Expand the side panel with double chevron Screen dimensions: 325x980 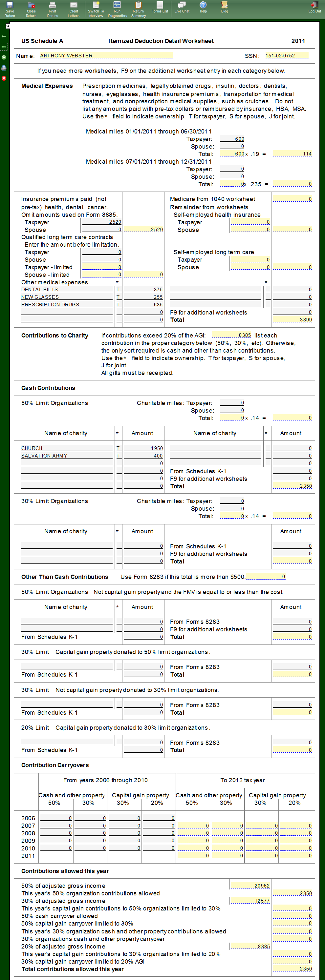(7, 26)
